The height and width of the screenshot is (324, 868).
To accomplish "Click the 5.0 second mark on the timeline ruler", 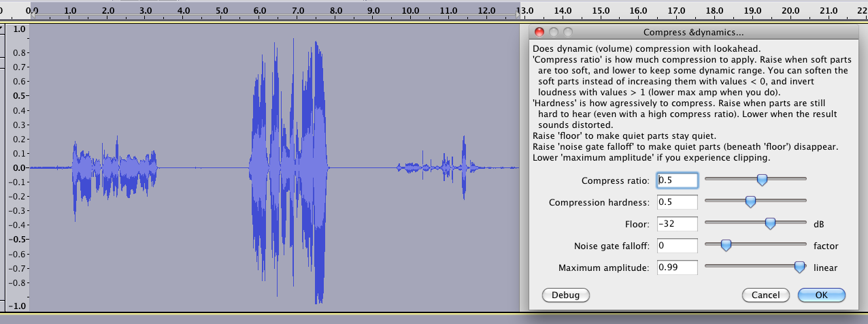I will tap(220, 11).
